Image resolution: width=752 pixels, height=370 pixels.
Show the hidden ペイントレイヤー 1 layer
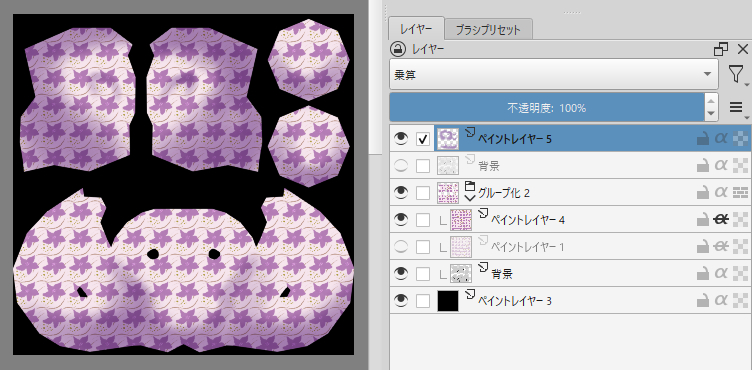(400, 247)
